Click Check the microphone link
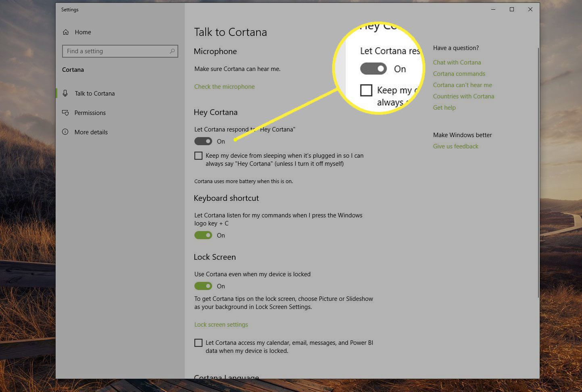The image size is (582, 392). (224, 87)
